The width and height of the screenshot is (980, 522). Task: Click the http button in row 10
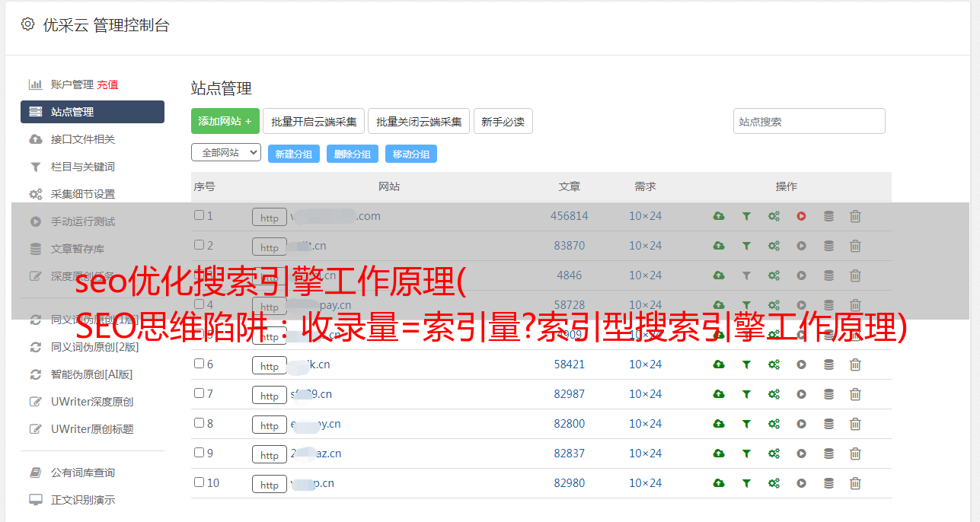pos(270,484)
